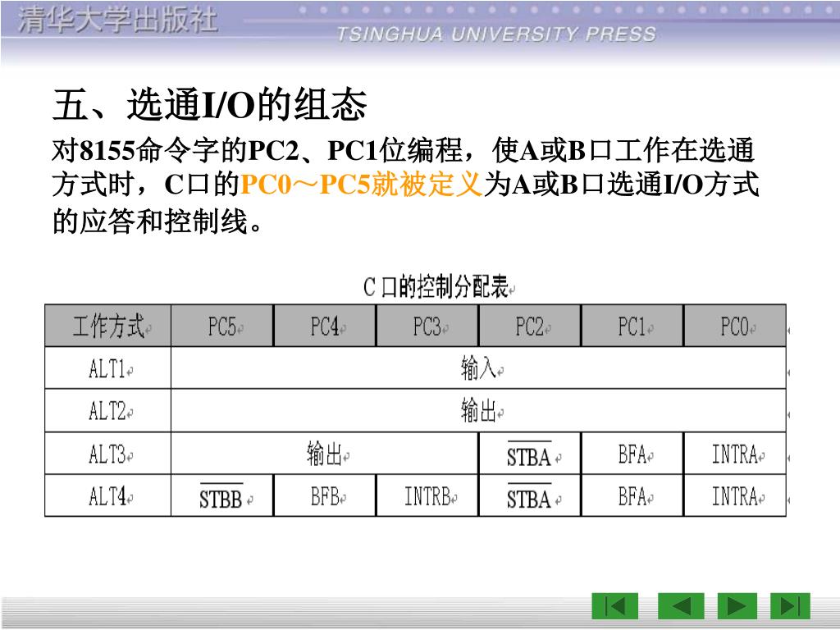Viewport: 840px width, 630px height.
Task: Click STBB cell in ALT4 row
Action: tap(222, 496)
